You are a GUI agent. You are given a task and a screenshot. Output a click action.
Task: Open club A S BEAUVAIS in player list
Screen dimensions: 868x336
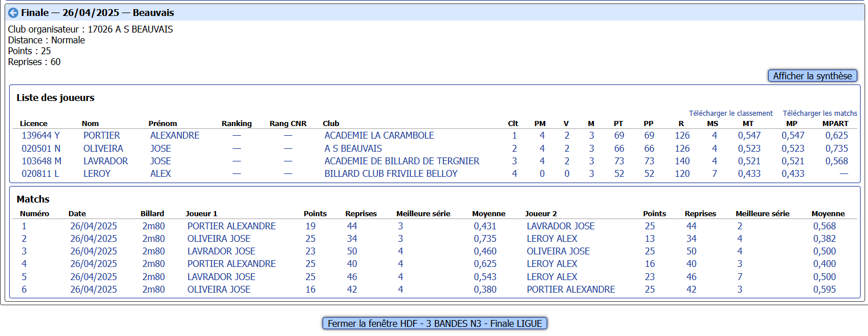point(353,148)
